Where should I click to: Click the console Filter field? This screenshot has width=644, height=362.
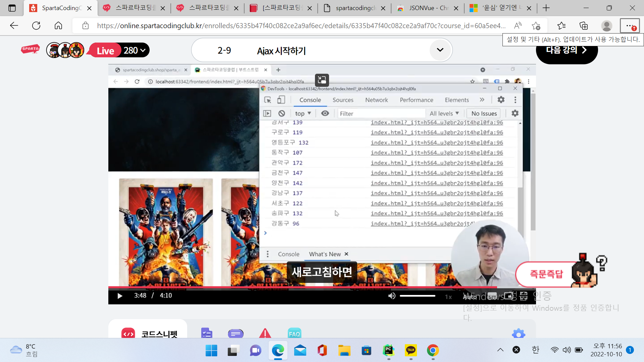tap(381, 114)
